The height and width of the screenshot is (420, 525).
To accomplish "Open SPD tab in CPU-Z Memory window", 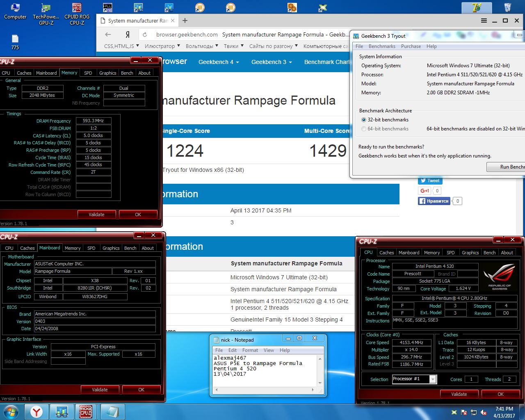I will pos(88,73).
